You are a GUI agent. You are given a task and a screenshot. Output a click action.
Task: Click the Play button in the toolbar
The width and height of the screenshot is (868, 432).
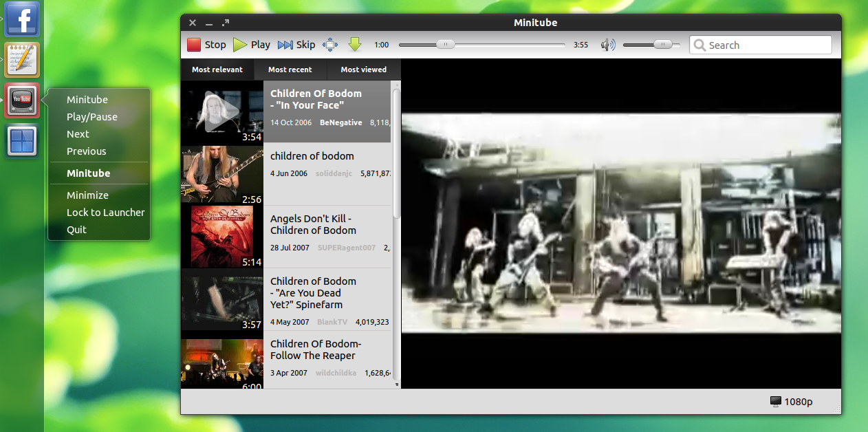coord(252,45)
